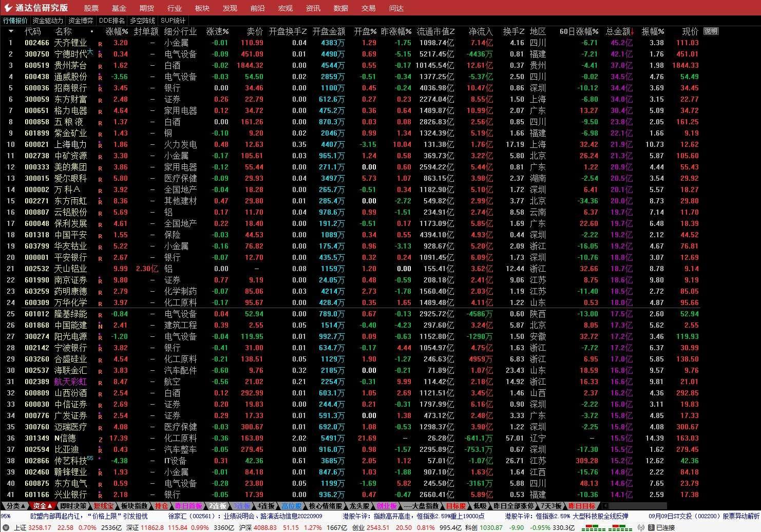Open the 前沿 menu

[x=258, y=8]
